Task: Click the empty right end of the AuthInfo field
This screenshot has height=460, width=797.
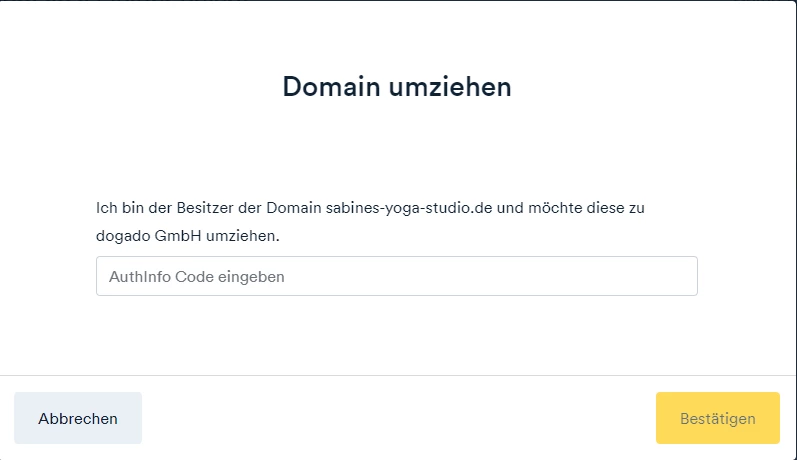Action: click(635, 276)
